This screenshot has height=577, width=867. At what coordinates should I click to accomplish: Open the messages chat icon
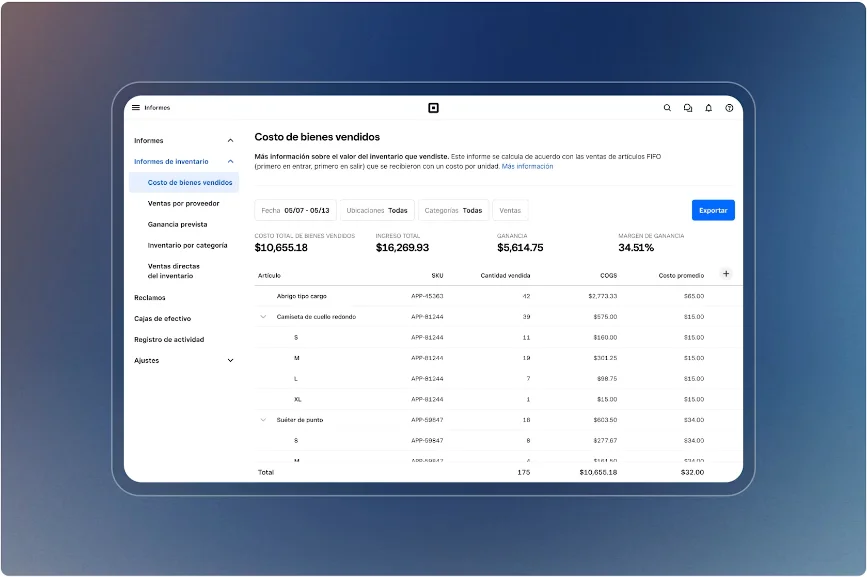688,108
